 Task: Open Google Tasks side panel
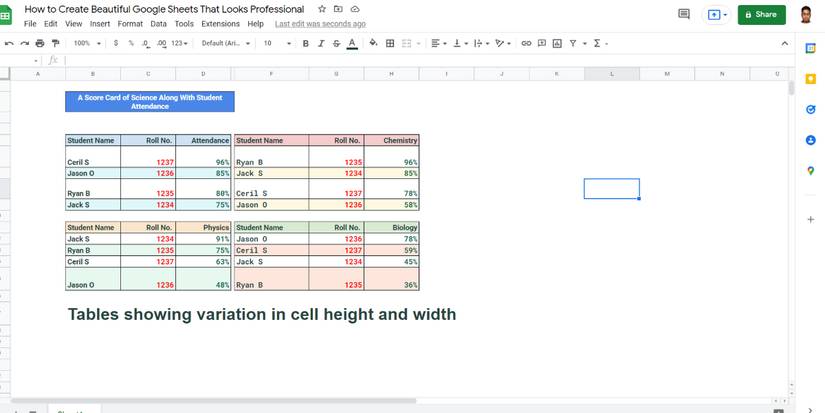coord(810,109)
